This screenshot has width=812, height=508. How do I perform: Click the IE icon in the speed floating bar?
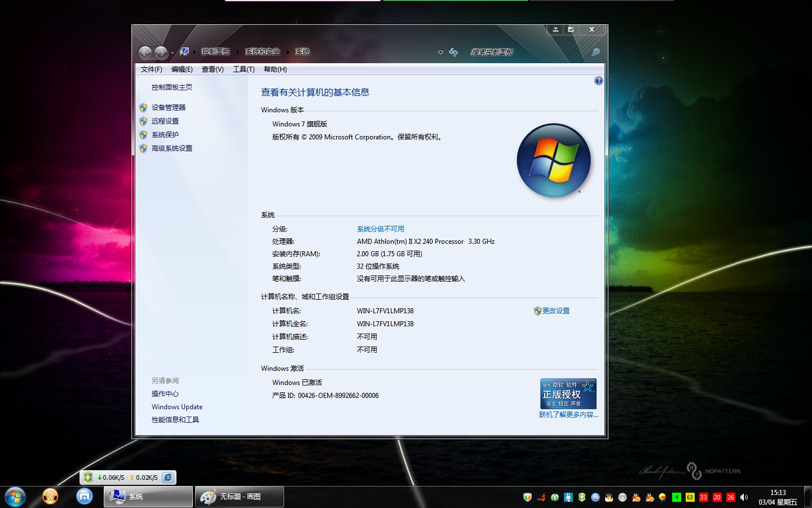(x=168, y=478)
